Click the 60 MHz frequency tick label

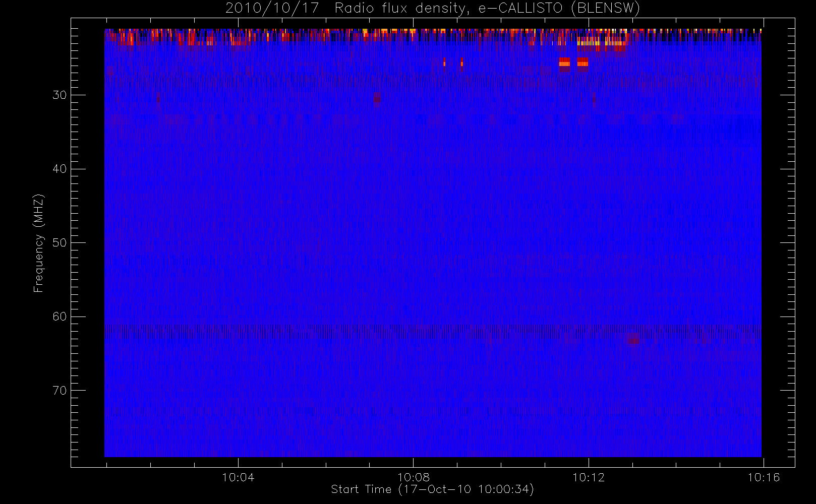(60, 317)
